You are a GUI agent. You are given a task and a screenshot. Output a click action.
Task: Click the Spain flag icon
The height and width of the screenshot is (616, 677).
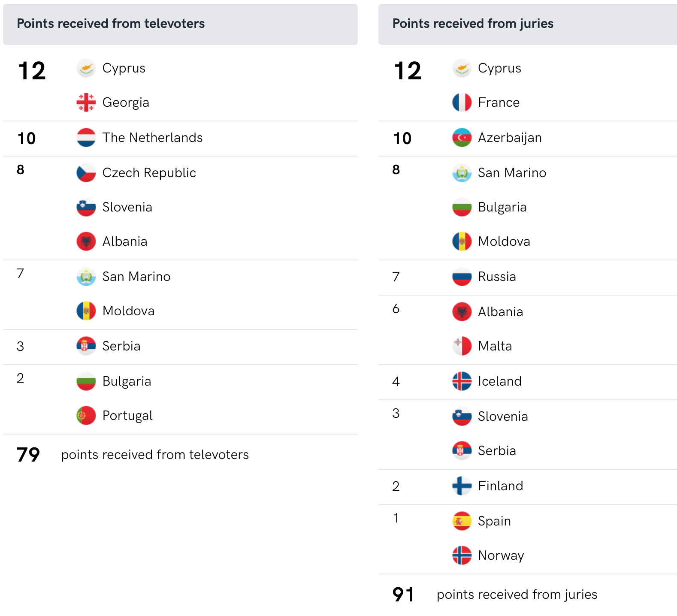point(462,521)
